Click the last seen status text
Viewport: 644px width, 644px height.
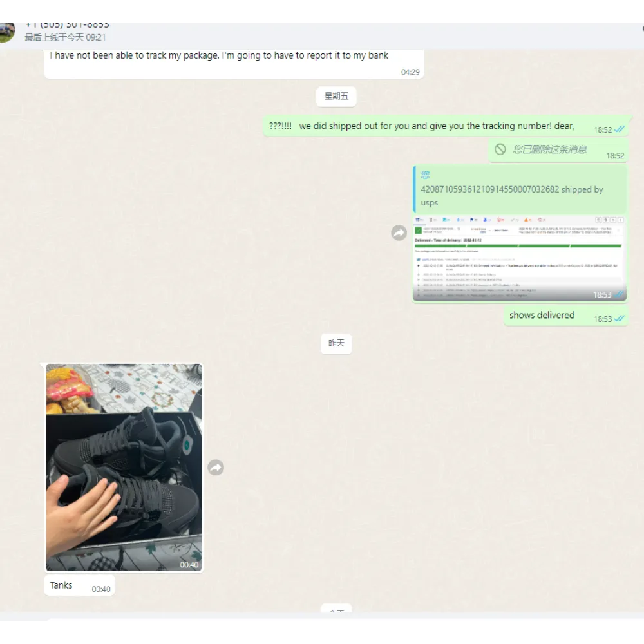pos(65,37)
